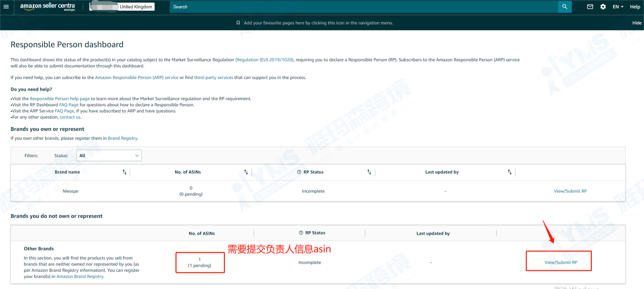Viewport: 644px width, 289px height.
Task: Click View/Submit RP for Other Brands
Action: [561, 262]
